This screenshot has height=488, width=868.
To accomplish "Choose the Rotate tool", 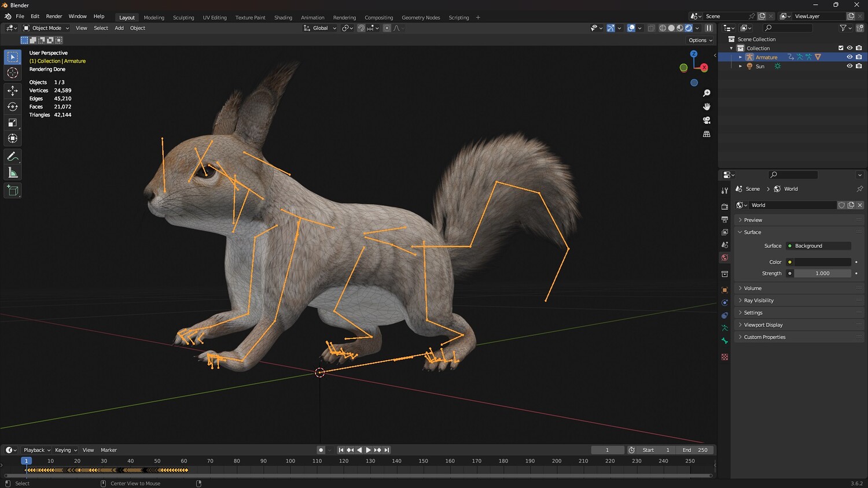I will point(12,106).
